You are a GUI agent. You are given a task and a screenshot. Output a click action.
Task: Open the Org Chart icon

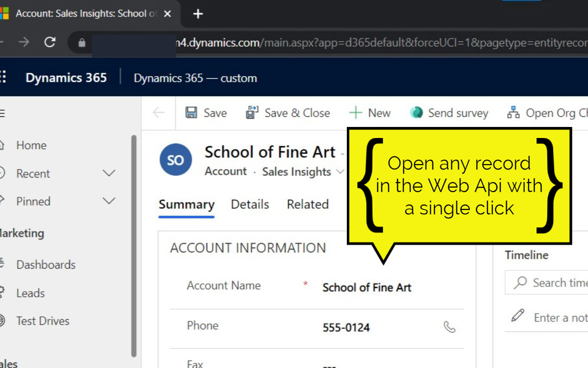pos(513,112)
